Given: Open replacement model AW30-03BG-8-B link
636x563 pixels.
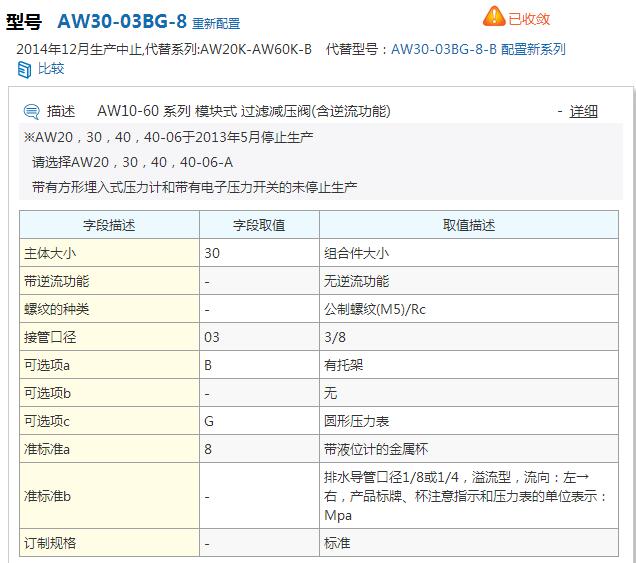Looking at the screenshot, I should [444, 49].
